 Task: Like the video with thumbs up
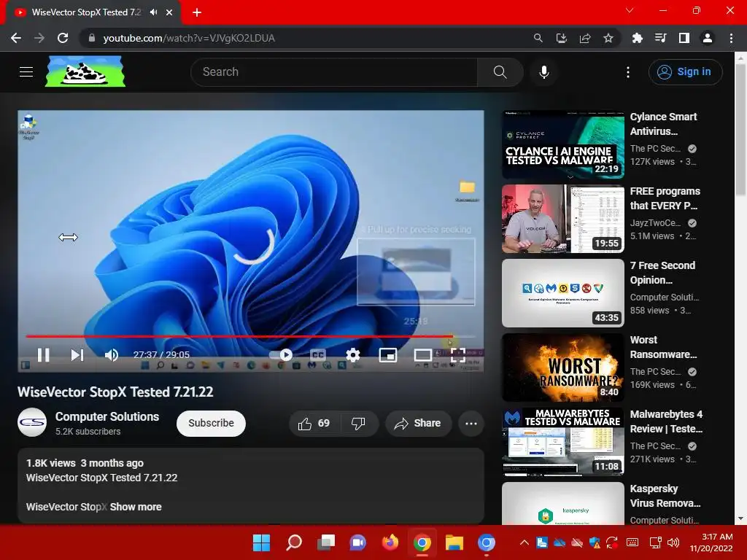(x=314, y=424)
